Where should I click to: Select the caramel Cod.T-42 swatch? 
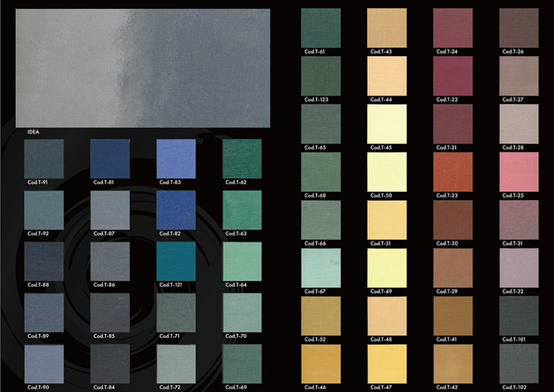pyautogui.click(x=453, y=364)
